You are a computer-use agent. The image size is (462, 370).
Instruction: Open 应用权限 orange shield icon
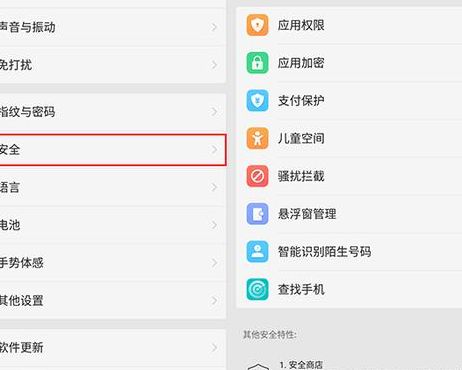[x=257, y=25]
